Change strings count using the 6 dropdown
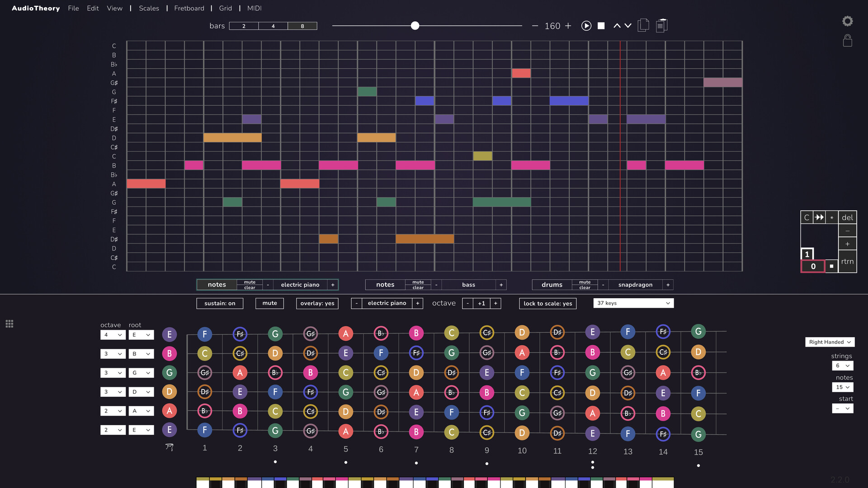This screenshot has height=488, width=868. 842,366
